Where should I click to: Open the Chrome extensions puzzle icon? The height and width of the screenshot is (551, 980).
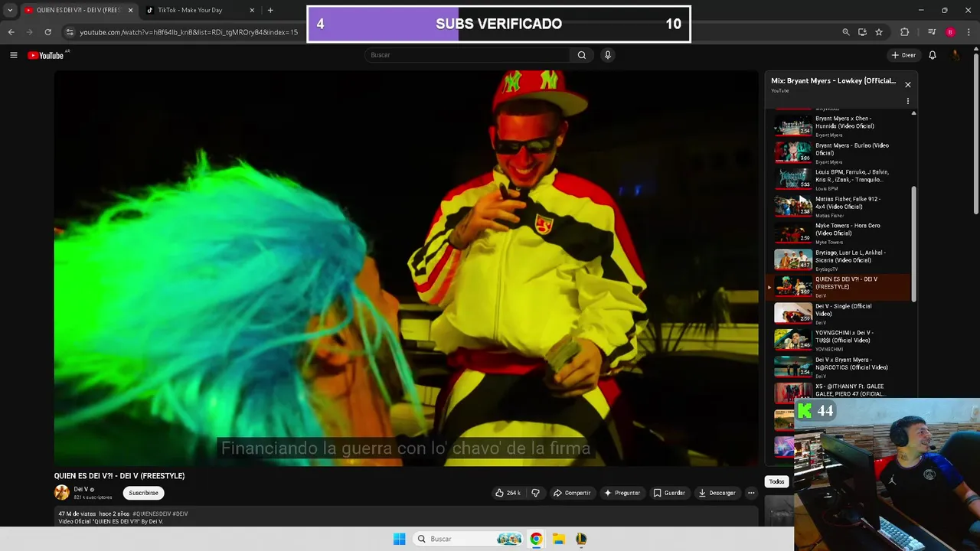point(905,32)
